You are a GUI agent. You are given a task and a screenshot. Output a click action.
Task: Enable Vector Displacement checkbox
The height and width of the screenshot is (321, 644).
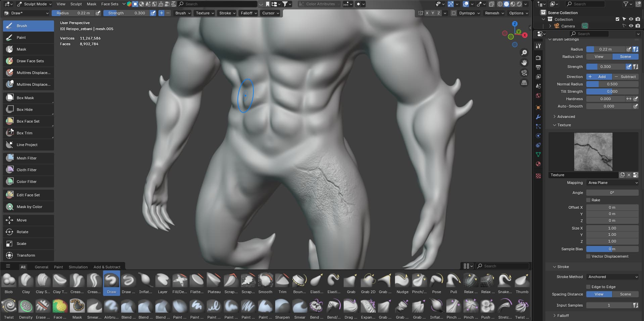click(588, 256)
